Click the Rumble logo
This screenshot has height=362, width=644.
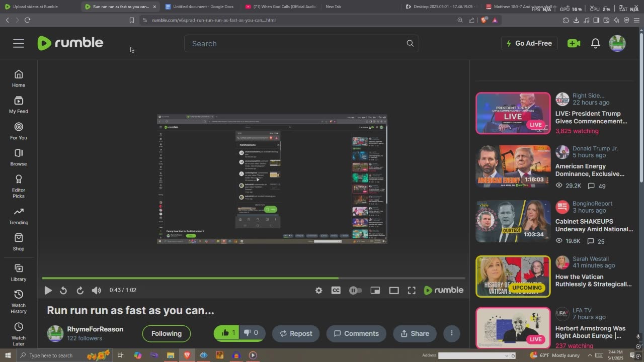[70, 43]
